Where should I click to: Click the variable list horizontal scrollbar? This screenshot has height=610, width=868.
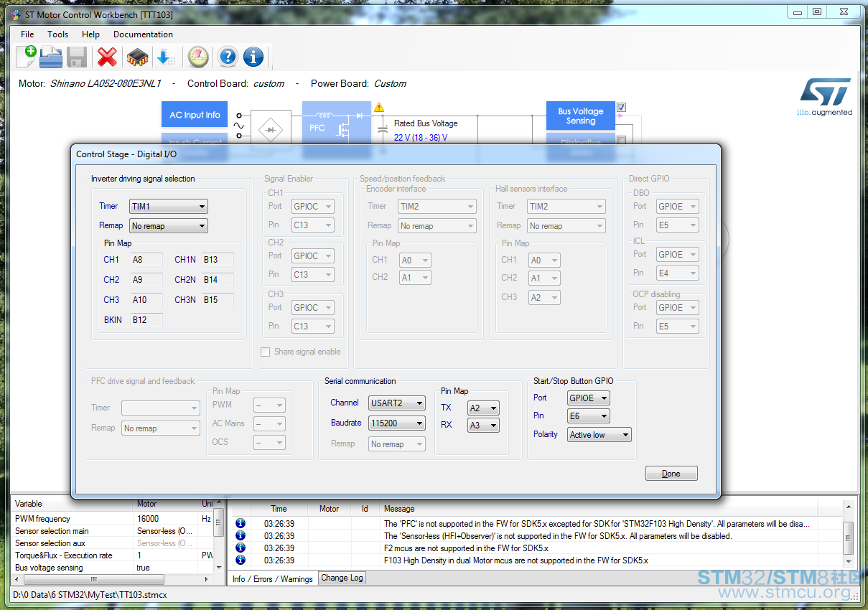112,579
